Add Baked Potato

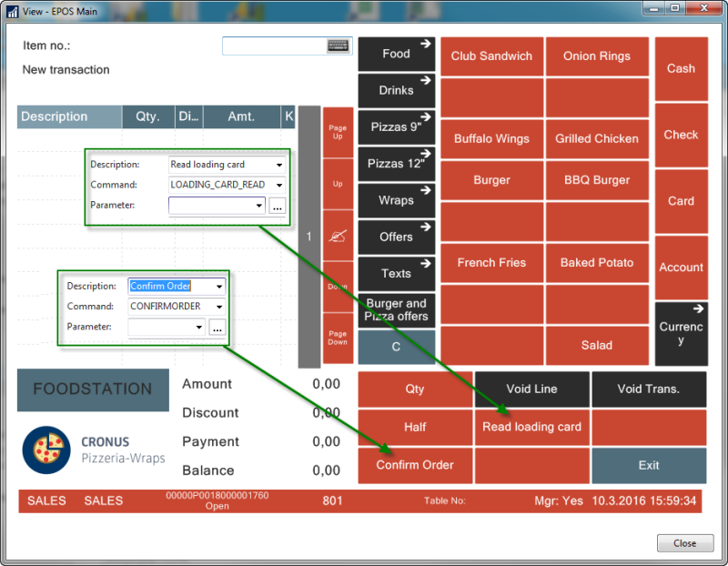point(597,263)
